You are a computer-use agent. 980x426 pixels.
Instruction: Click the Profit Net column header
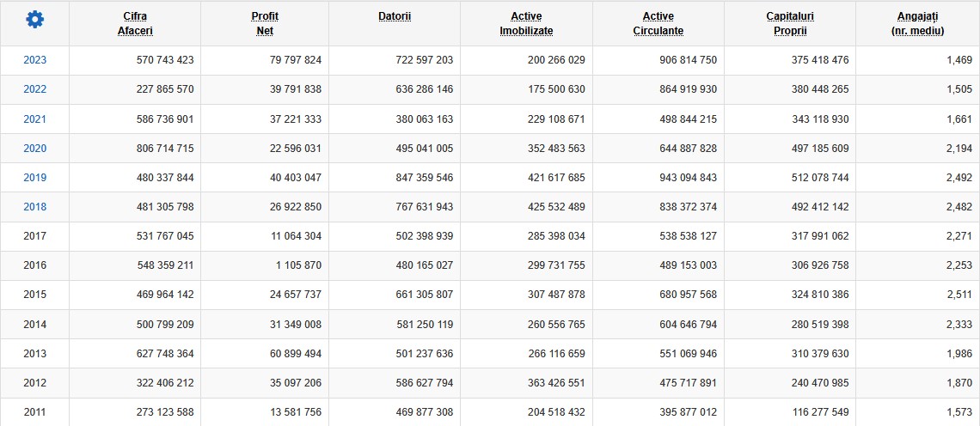[x=265, y=23]
